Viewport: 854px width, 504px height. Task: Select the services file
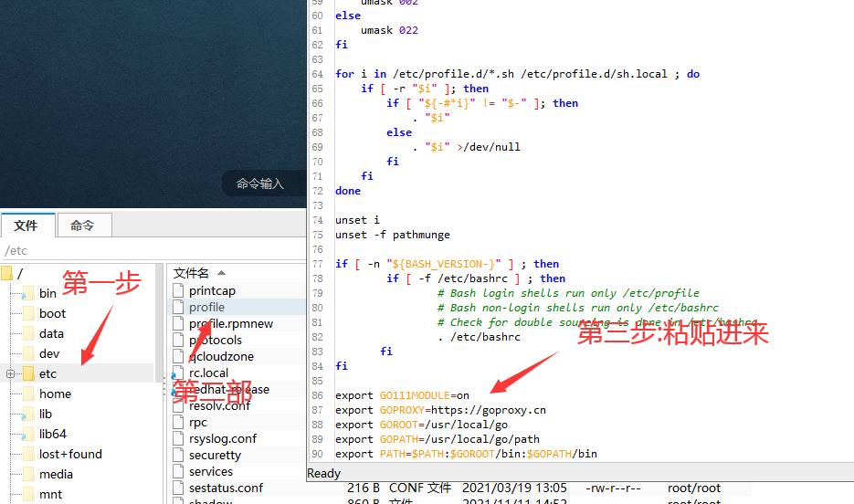pyautogui.click(x=211, y=471)
